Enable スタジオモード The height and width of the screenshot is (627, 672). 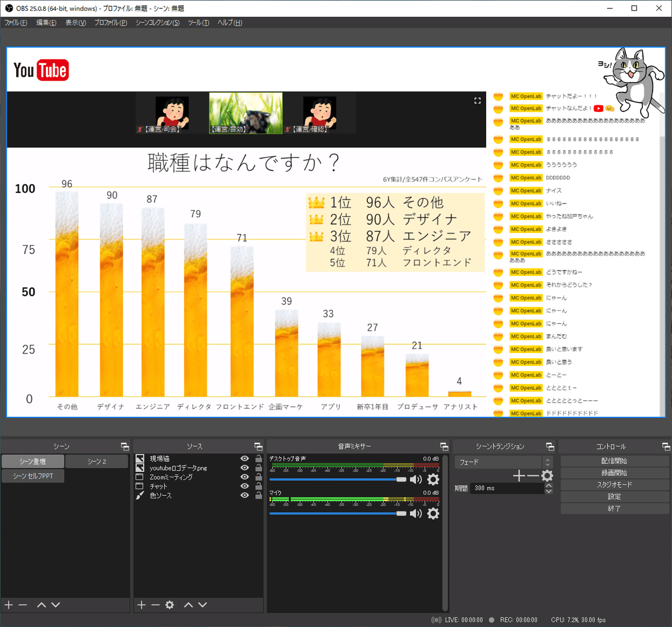[614, 485]
